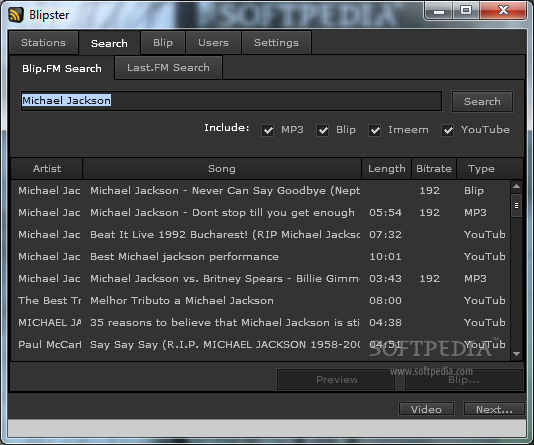This screenshot has height=445, width=534.
Task: Click the results list scrollbar thumb
Action: (516, 205)
